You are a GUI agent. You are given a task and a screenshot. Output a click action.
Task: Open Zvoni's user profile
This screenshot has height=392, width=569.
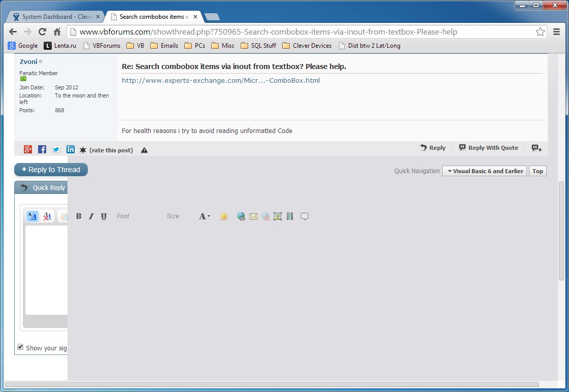[x=28, y=62]
